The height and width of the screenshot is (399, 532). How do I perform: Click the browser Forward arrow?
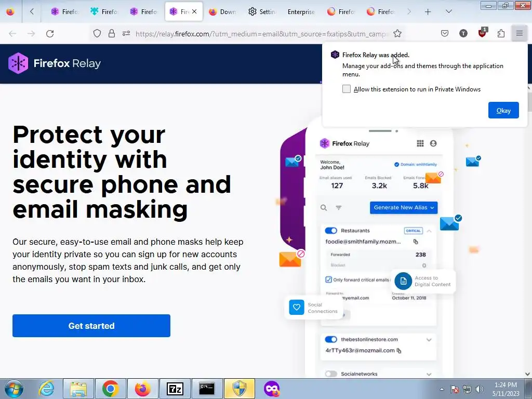(31, 34)
